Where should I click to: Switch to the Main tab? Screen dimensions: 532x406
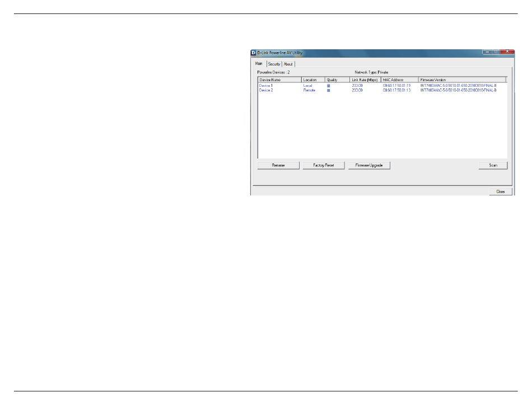point(259,63)
